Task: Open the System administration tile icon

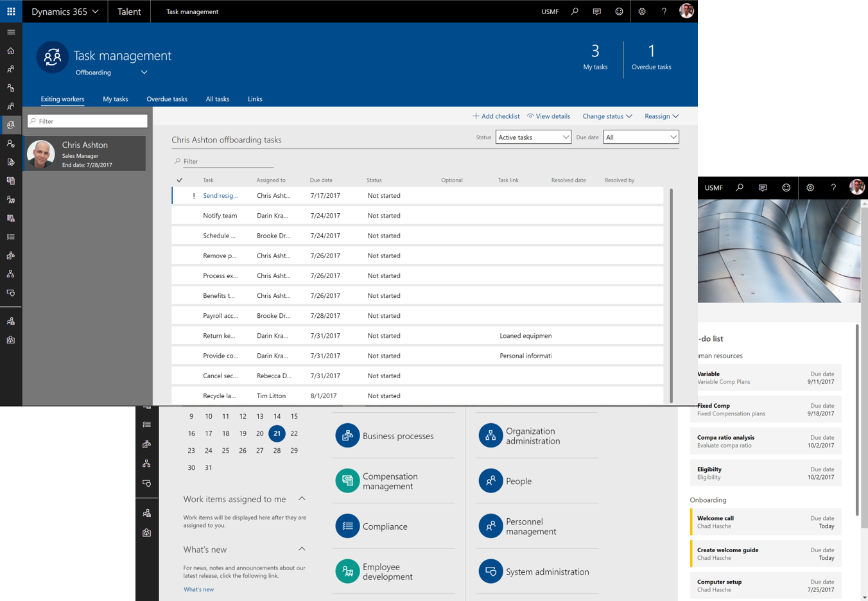Action: (x=490, y=571)
